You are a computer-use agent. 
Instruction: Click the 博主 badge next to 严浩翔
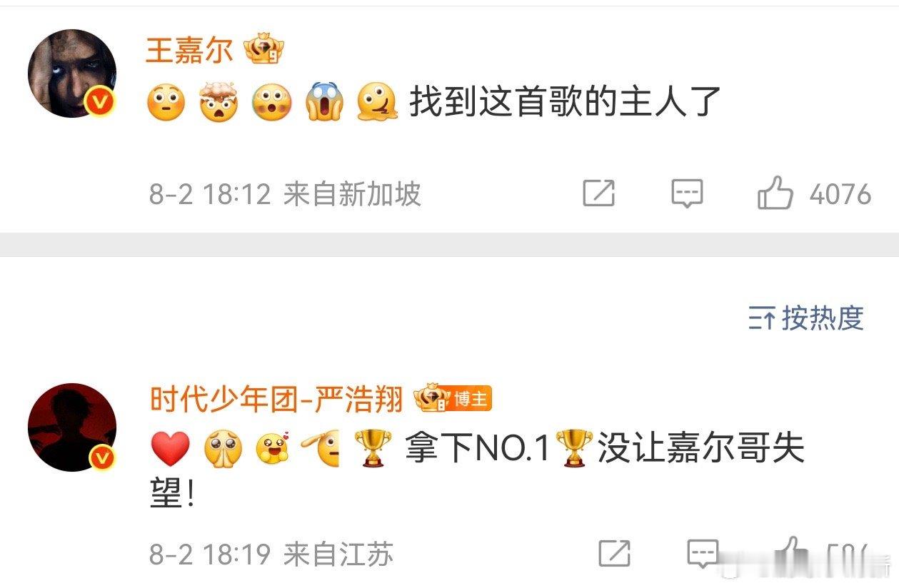tap(453, 399)
